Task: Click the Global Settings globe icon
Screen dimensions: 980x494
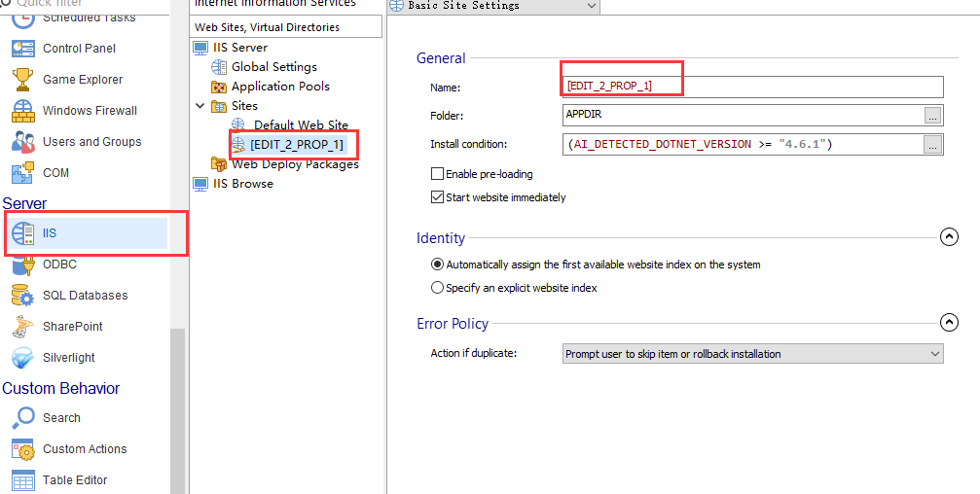Action: [219, 67]
